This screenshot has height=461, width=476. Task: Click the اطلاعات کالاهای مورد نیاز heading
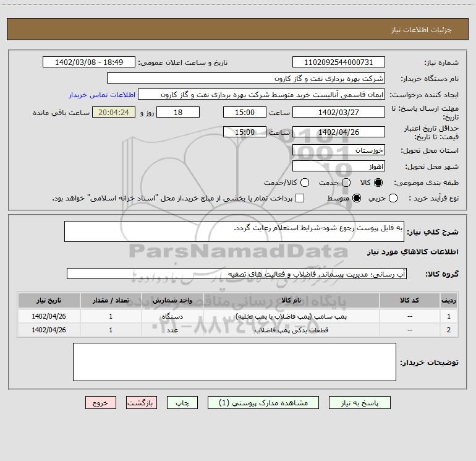tap(413, 252)
